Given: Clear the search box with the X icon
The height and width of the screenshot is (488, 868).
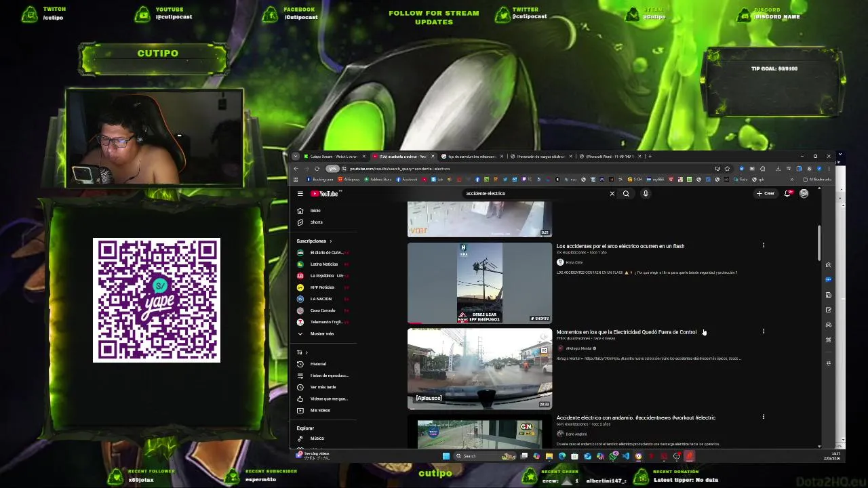Looking at the screenshot, I should 612,194.
